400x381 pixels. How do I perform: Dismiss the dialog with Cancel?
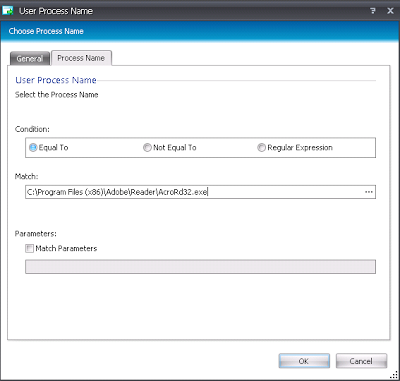361,361
